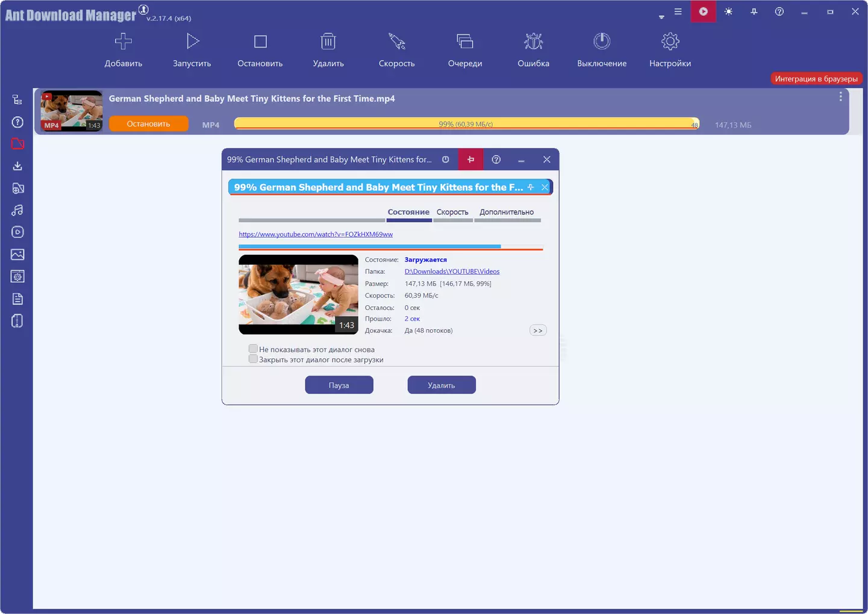Select the German Shepherd mp4 file name
The height and width of the screenshot is (614, 868).
(252, 99)
